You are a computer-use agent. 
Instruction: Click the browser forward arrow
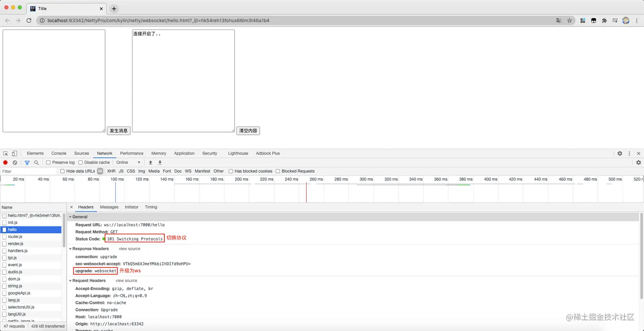click(18, 20)
